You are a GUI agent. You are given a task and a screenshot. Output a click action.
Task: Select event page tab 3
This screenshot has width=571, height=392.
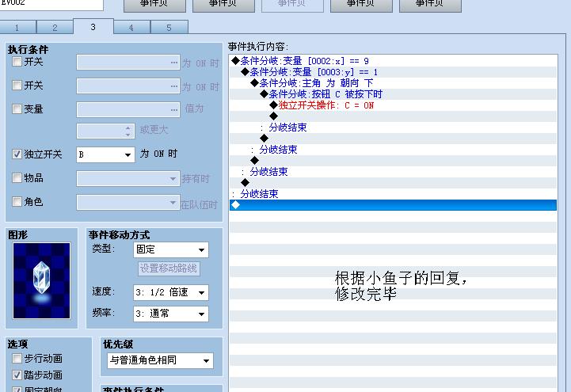pos(93,27)
